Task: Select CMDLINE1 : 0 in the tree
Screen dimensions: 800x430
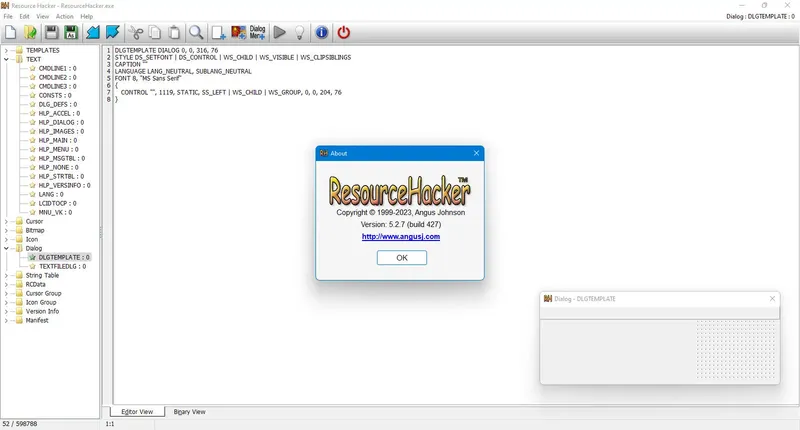Action: click(x=57, y=68)
